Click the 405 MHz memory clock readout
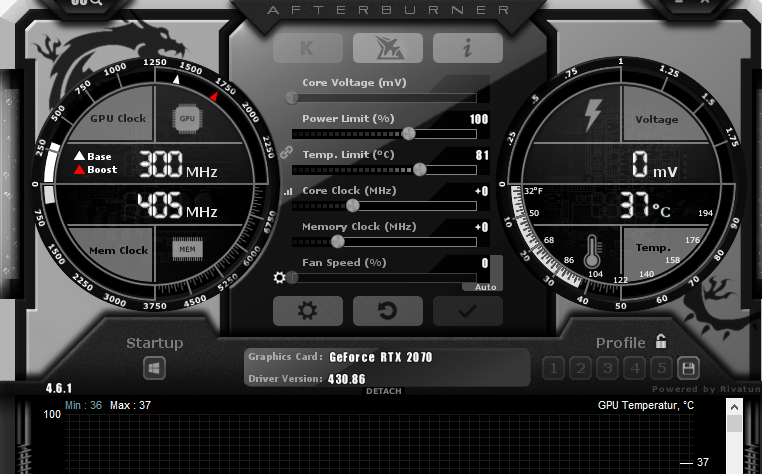The height and width of the screenshot is (474, 762). click(x=177, y=205)
